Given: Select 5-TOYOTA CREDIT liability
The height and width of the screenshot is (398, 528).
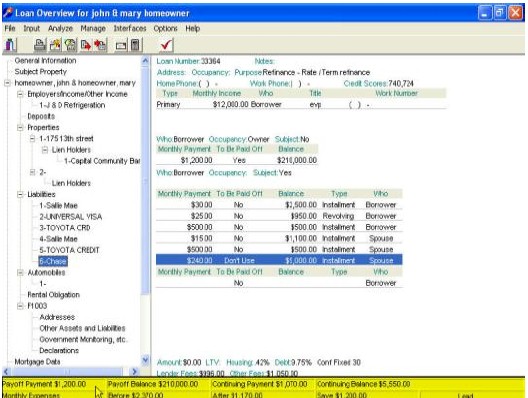Looking at the screenshot, I should pos(69,250).
